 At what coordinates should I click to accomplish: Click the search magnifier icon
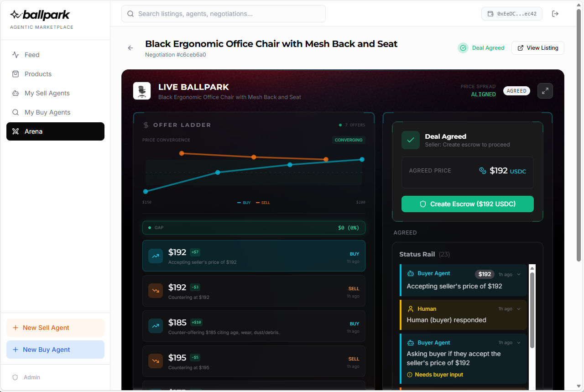(131, 14)
